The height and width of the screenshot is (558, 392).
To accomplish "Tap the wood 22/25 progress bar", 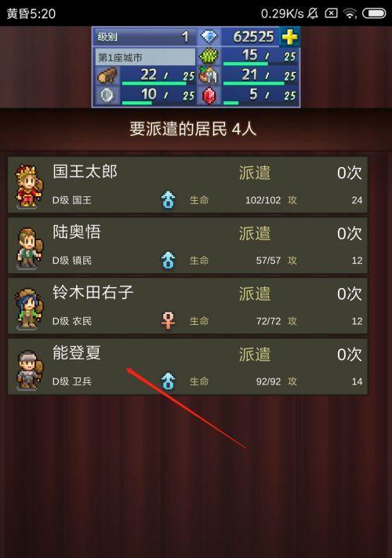I will point(154,83).
